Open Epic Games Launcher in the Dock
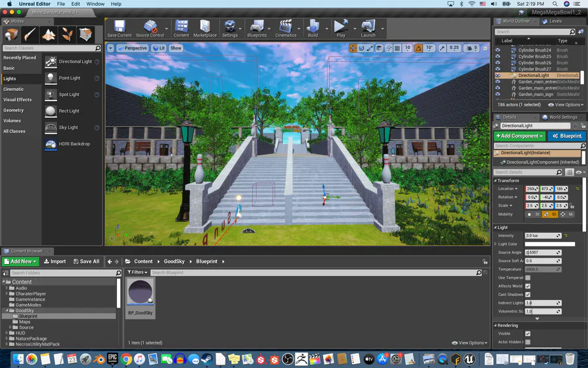Screen dimensions: 588x368 pos(112,359)
